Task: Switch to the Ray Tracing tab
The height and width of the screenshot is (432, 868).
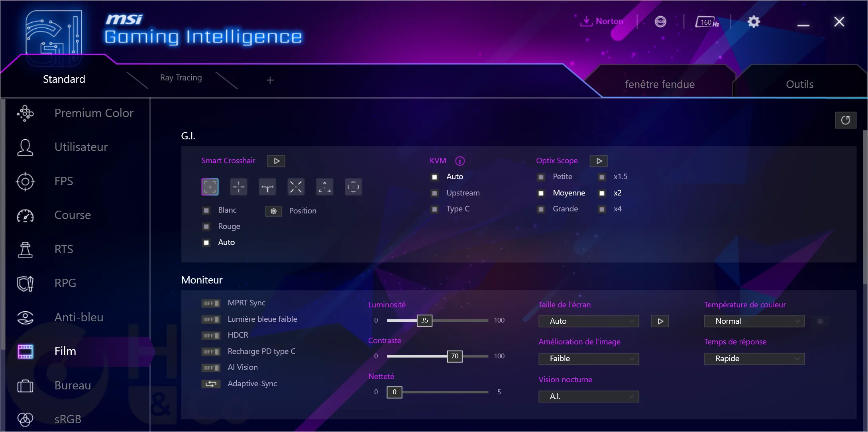Action: point(181,78)
